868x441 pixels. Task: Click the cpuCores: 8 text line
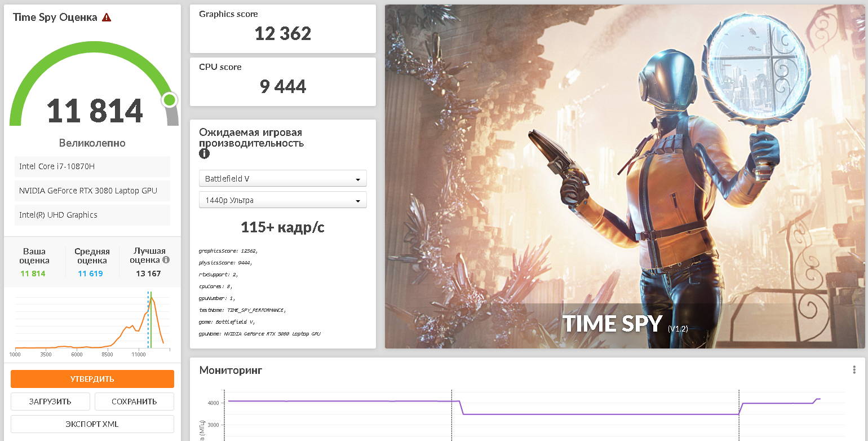[216, 286]
